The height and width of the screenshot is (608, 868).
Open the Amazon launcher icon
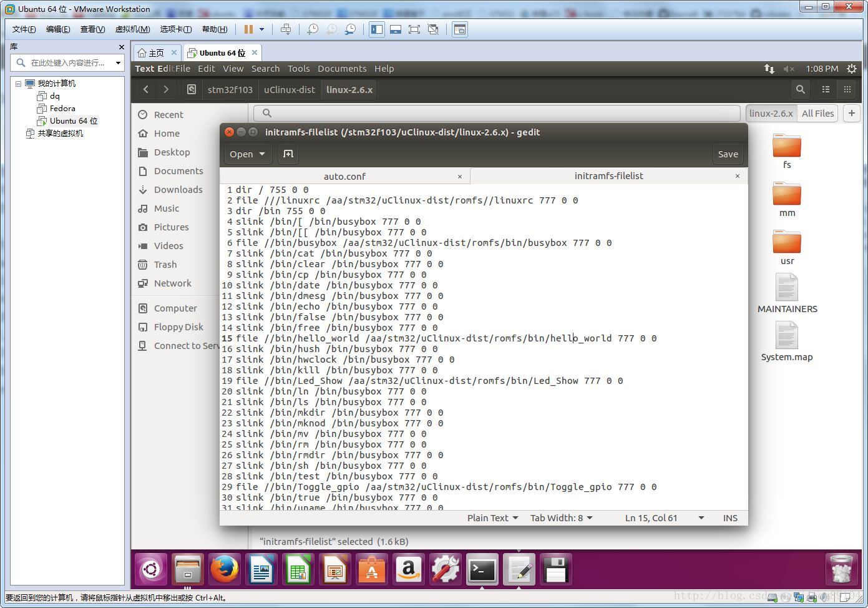(x=409, y=569)
